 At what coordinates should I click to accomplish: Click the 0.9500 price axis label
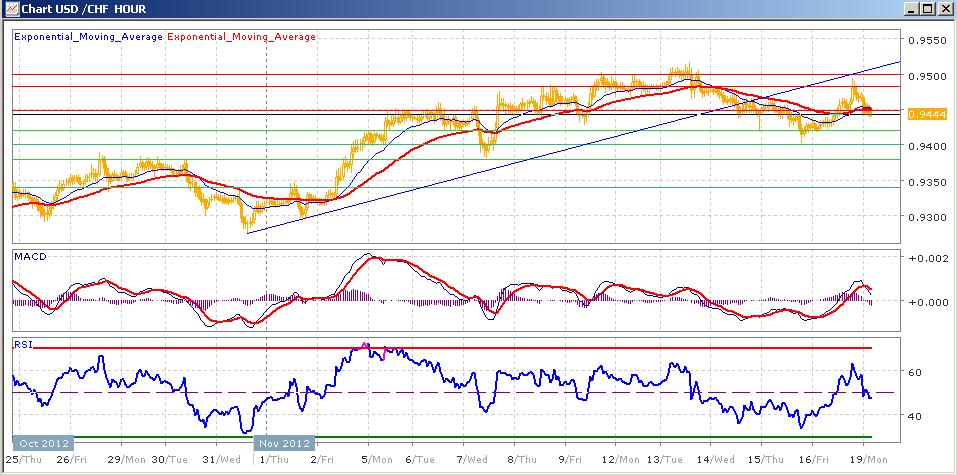click(x=926, y=76)
